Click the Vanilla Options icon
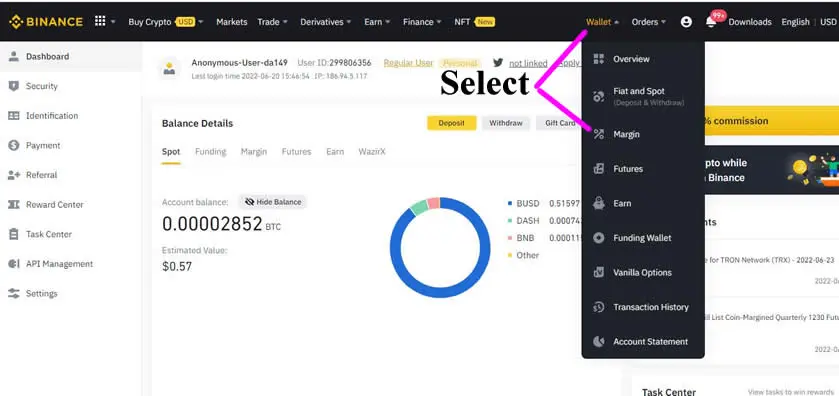The width and height of the screenshot is (839, 396). click(x=599, y=272)
